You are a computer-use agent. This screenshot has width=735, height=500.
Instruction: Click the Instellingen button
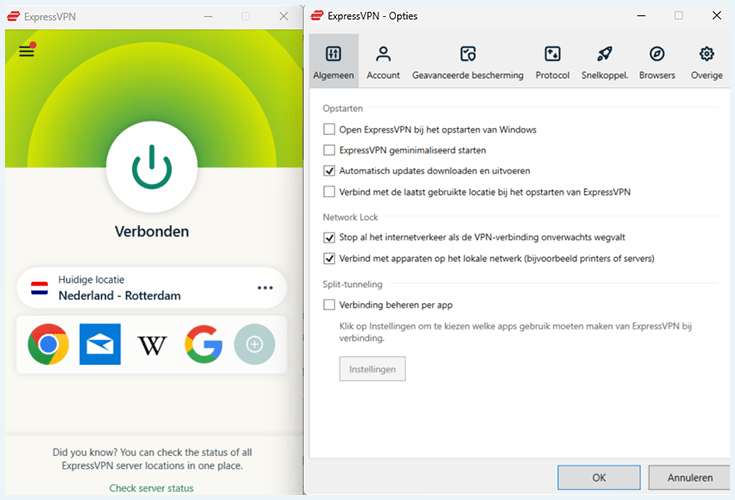click(373, 369)
